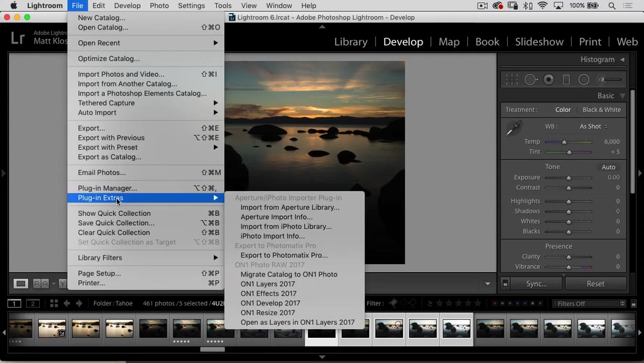Toggle the filter switch beside Filters Off
Screen dimensions: 644x363
[633, 304]
